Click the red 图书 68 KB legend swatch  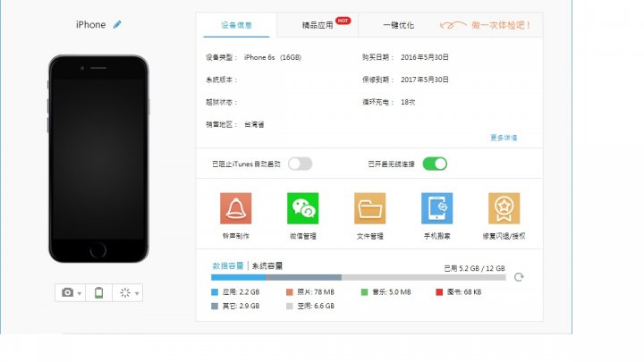pyautogui.click(x=439, y=292)
